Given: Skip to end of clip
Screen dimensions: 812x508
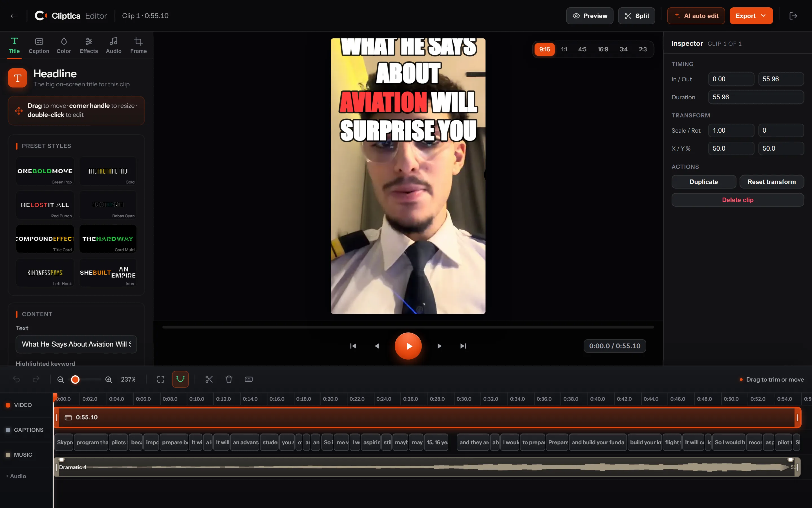Looking at the screenshot, I should click(463, 346).
